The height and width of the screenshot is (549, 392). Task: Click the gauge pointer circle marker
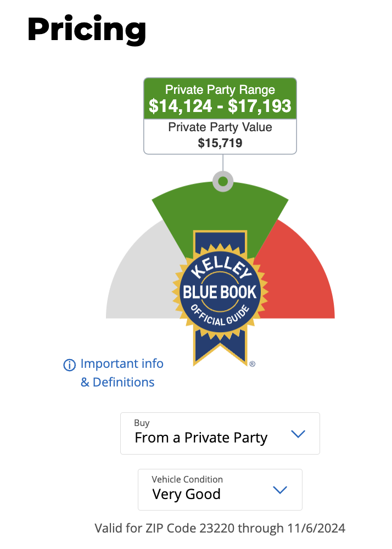[223, 181]
